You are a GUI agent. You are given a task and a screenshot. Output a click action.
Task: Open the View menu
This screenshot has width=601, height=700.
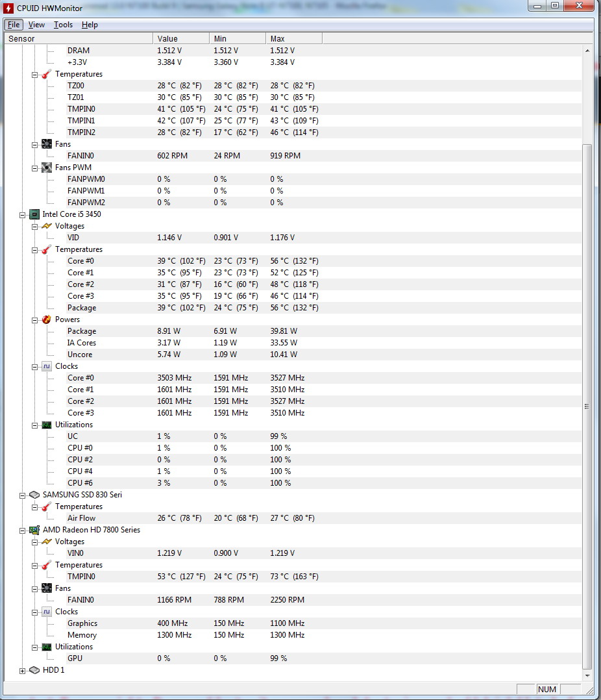coord(36,25)
